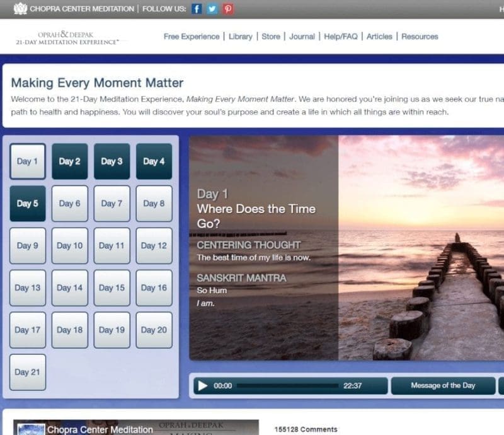Go to the Day 21 meditation
This screenshot has height=435, width=504.
28,372
